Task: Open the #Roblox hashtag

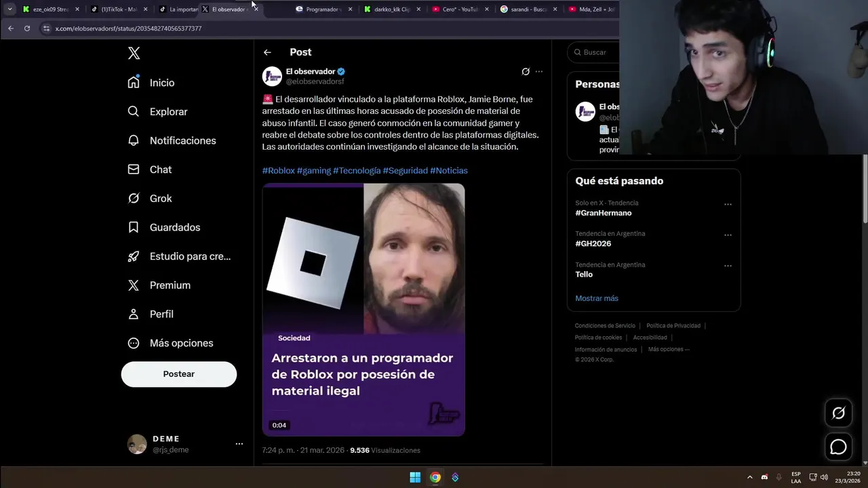Action: coord(279,171)
